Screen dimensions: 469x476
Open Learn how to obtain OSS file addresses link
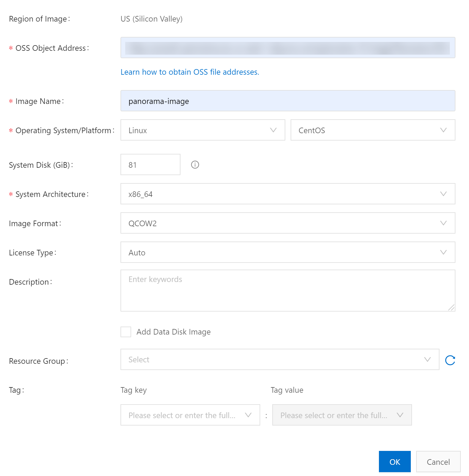coord(190,72)
